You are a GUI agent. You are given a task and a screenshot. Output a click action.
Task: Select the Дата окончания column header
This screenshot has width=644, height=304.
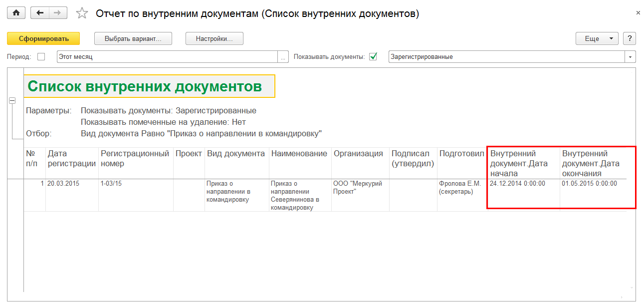coord(591,163)
